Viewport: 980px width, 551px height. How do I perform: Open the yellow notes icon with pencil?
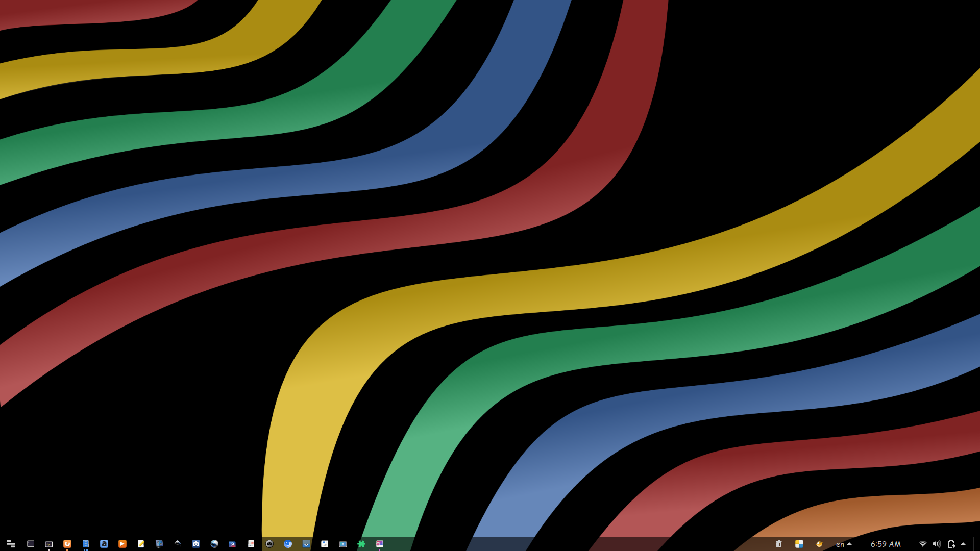[141, 544]
